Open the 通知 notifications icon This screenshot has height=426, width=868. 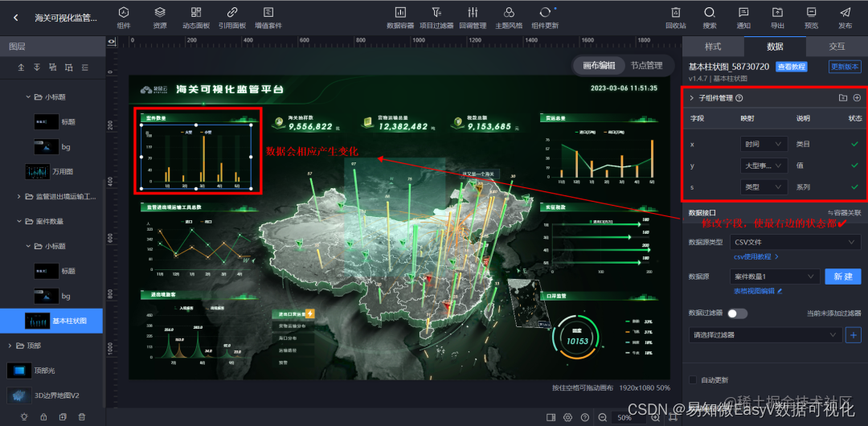[743, 18]
